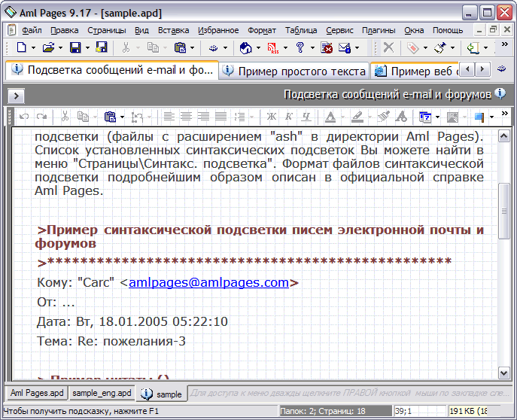The image size is (517, 420).
Task: Justify text alignment
Action: click(220, 117)
